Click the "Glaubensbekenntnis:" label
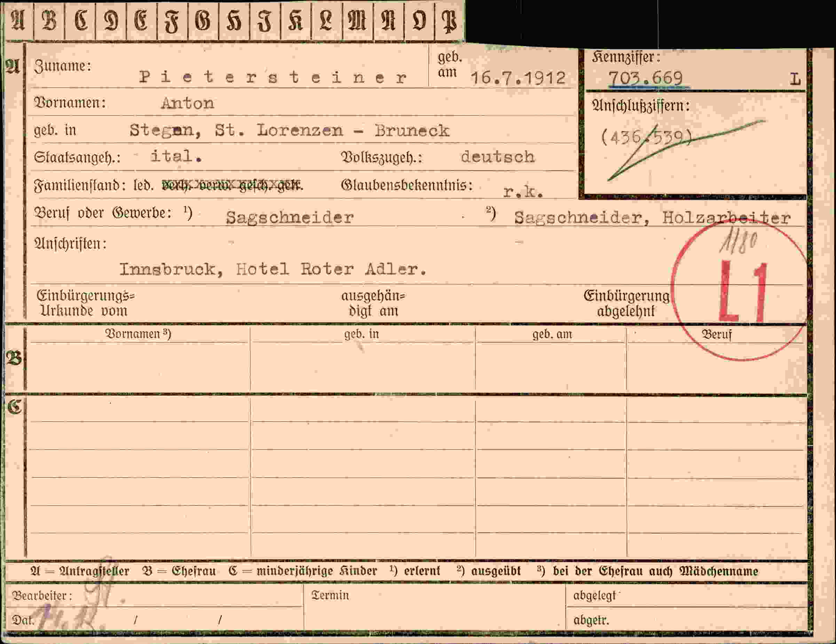836x644 pixels. (407, 185)
